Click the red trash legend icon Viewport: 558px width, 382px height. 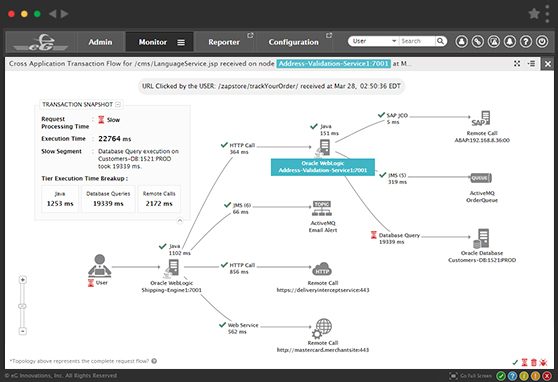pos(533,362)
